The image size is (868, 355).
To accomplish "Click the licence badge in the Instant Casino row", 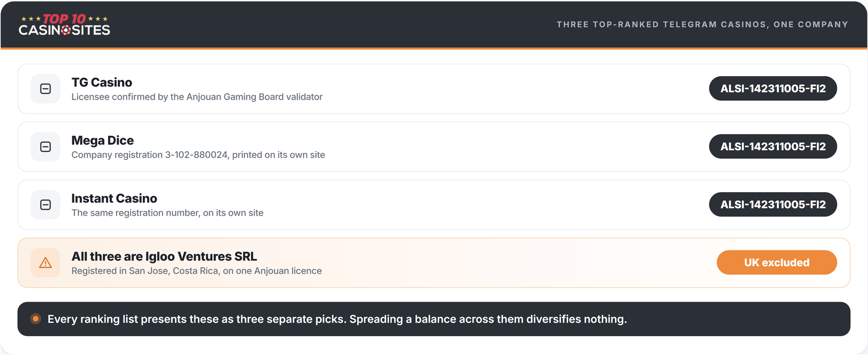I will 773,205.
